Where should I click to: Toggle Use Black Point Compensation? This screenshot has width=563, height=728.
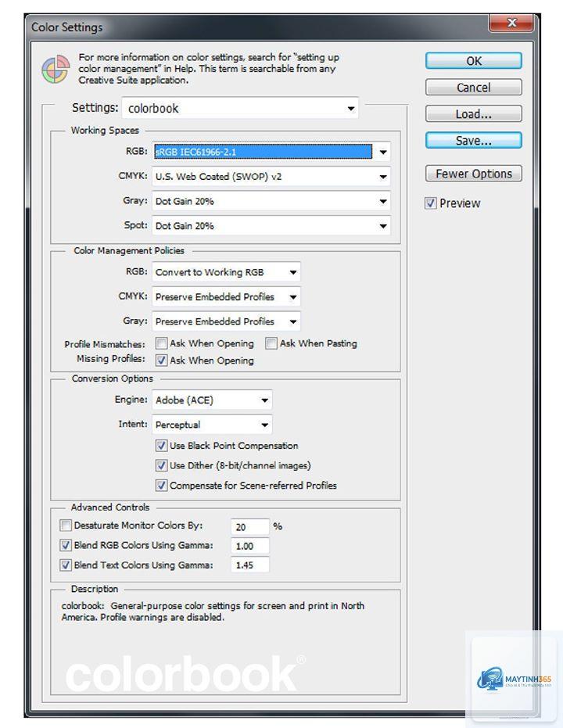point(161,445)
